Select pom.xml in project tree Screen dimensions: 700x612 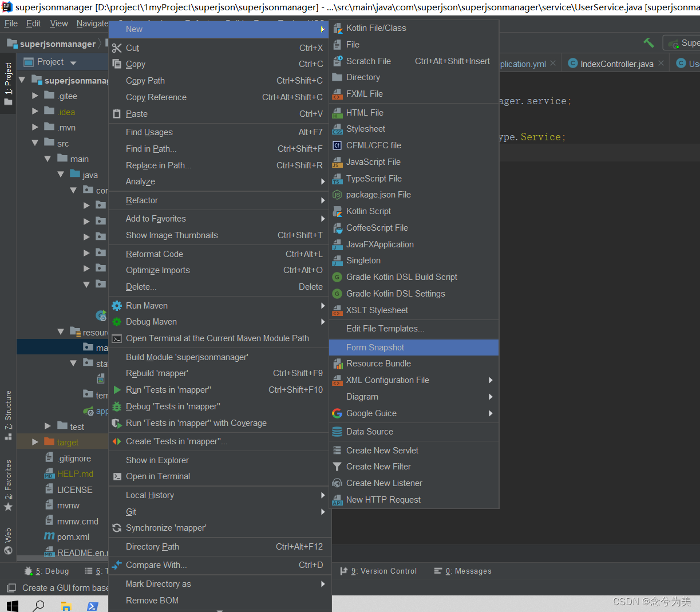(x=73, y=537)
